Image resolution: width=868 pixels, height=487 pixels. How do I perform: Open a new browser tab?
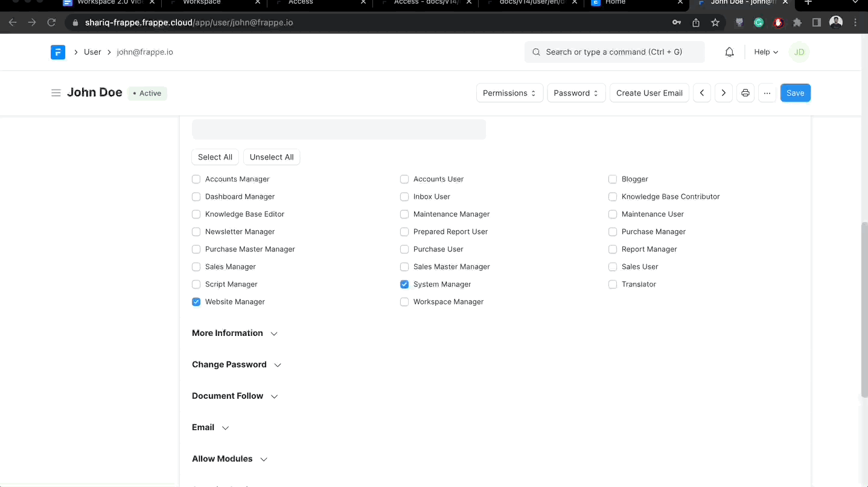808,3
